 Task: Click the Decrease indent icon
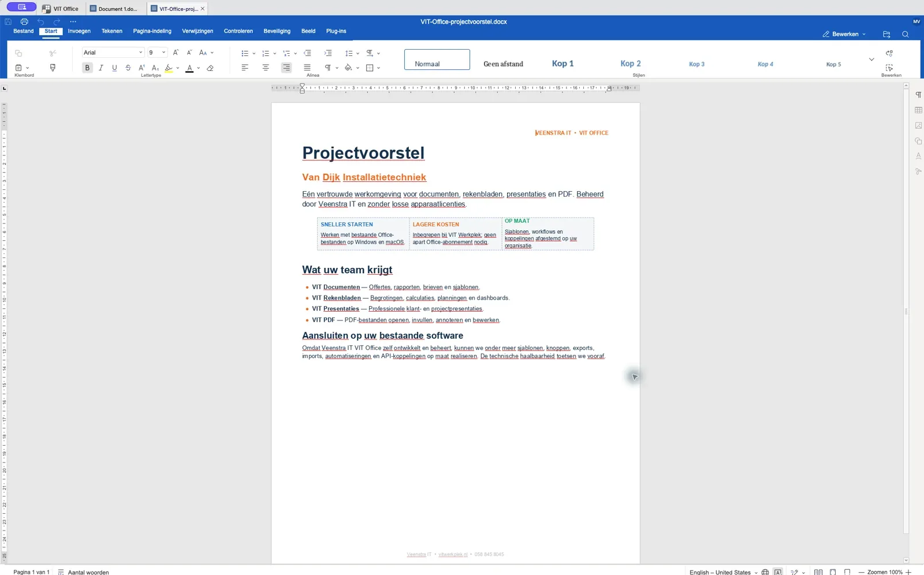click(x=308, y=53)
